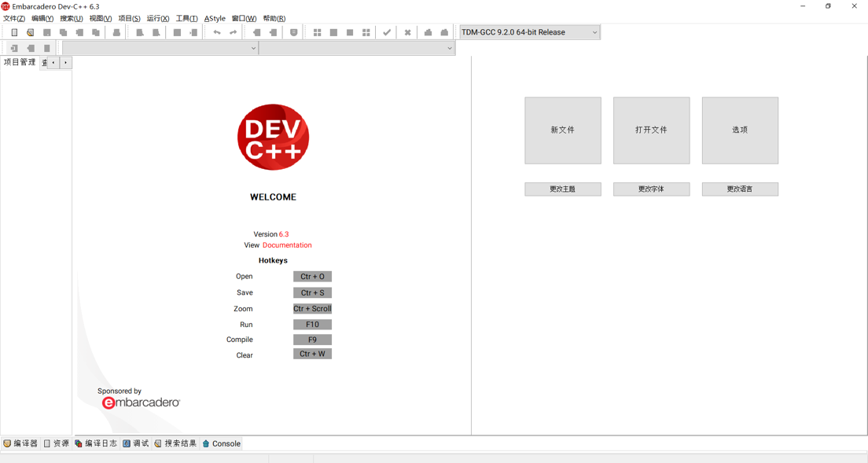This screenshot has width=868, height=463.
Task: Click the 更改主题 button
Action: 563,189
